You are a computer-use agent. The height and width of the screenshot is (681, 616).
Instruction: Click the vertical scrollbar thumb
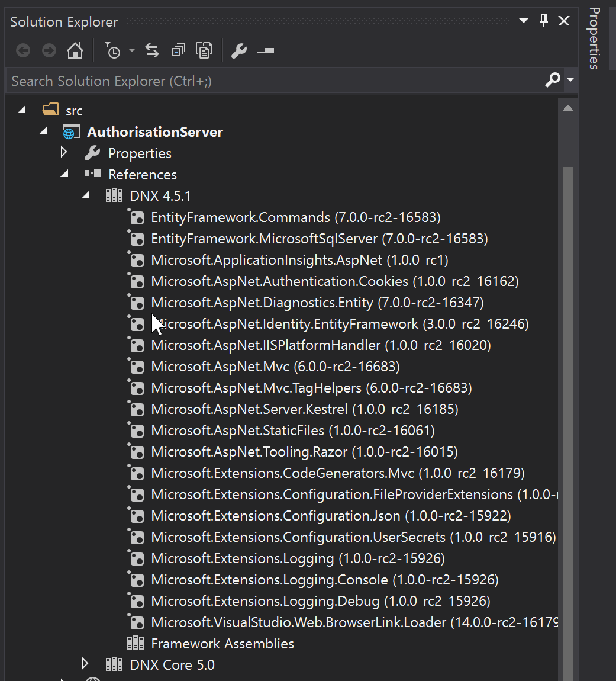click(x=568, y=423)
